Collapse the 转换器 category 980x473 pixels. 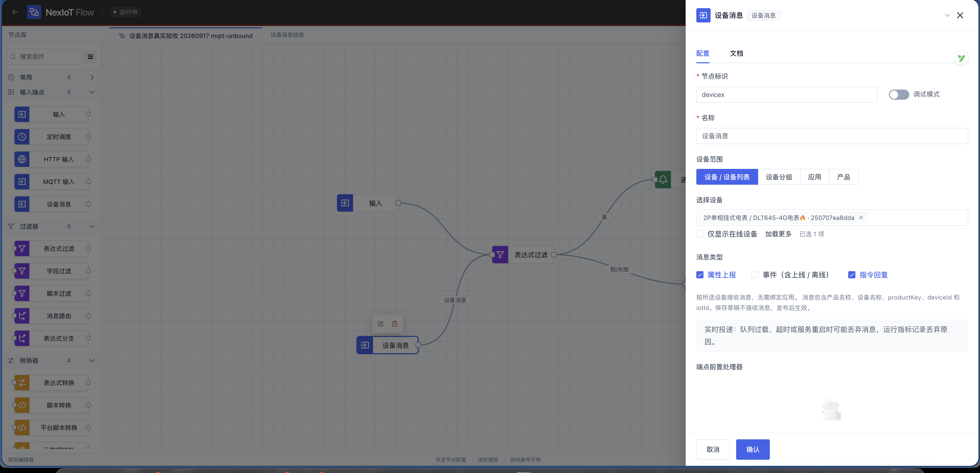click(x=92, y=360)
